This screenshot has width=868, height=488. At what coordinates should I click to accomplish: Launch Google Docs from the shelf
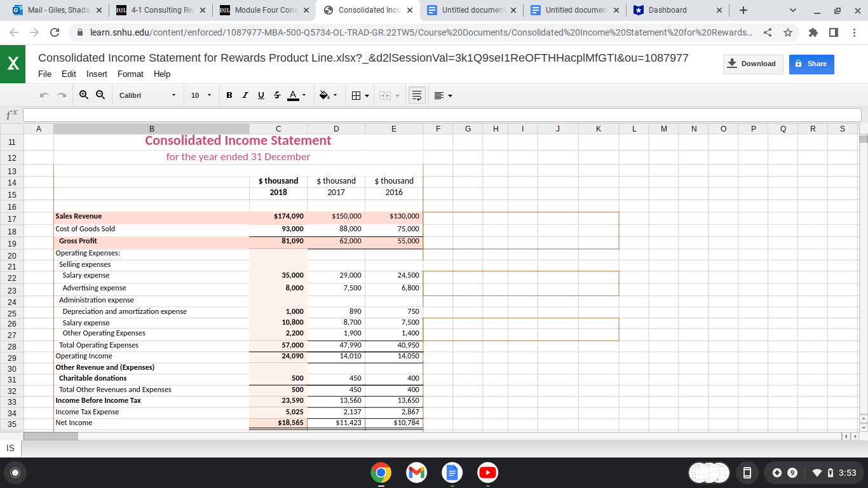pyautogui.click(x=452, y=473)
